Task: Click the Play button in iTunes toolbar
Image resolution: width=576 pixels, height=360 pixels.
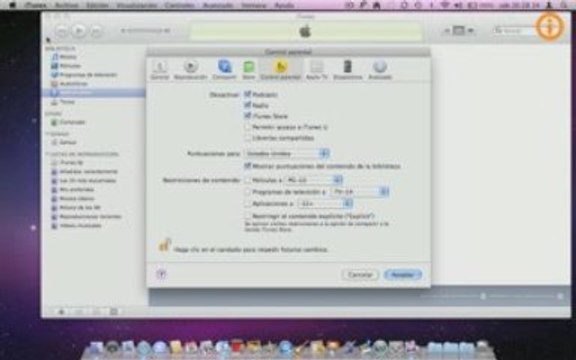Action: [x=79, y=30]
